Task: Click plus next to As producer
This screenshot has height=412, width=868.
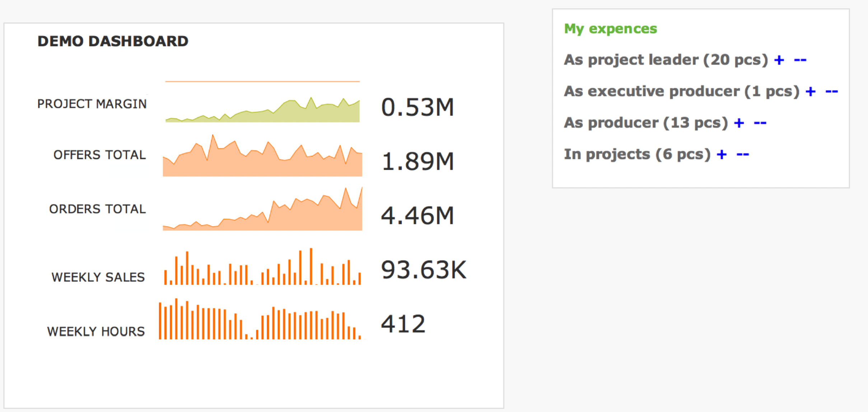Action: [739, 123]
